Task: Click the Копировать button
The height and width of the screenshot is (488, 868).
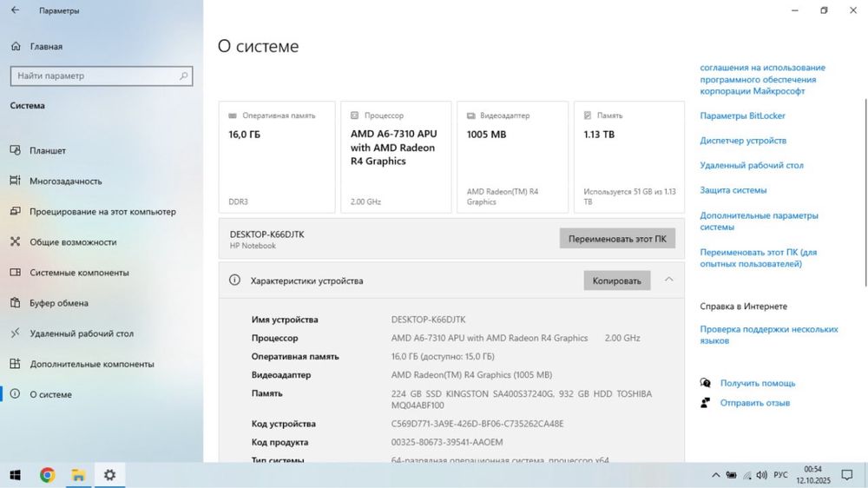Action: (616, 280)
